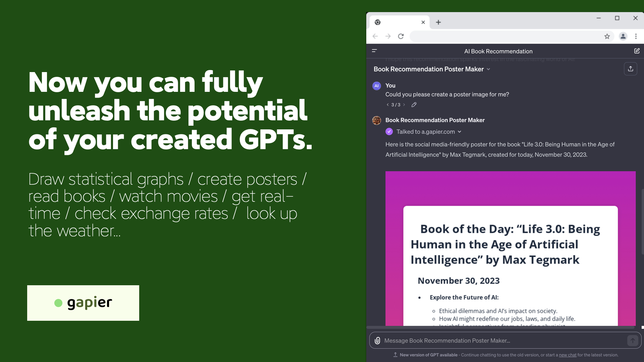
Task: Click the 'New version of GPT available' notice
Action: [x=428, y=355]
